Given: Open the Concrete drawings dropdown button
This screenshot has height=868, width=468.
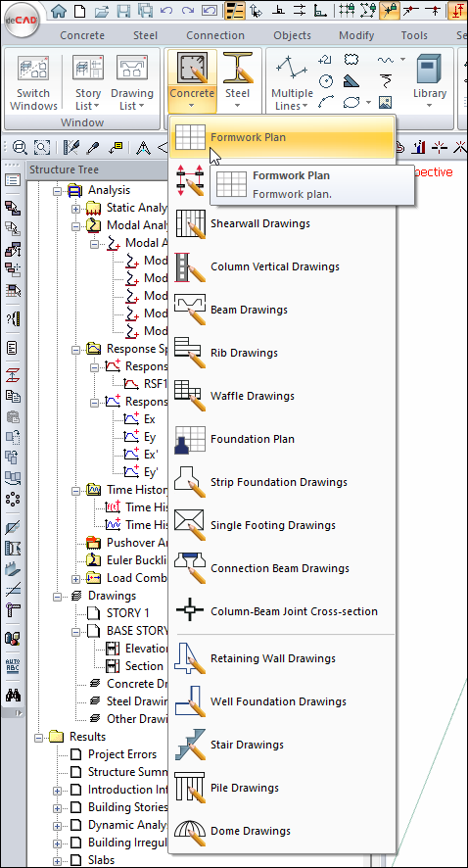Looking at the screenshot, I should click(x=191, y=81).
